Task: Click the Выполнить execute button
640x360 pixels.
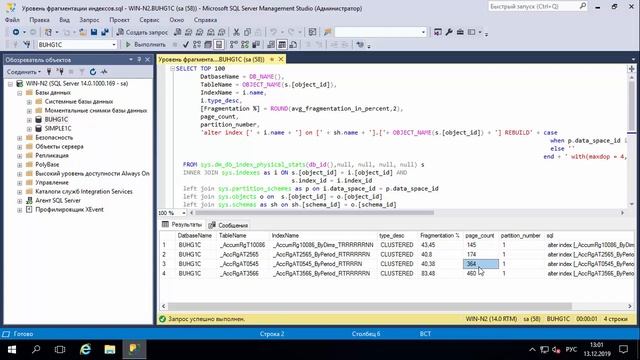Action: tap(145, 44)
